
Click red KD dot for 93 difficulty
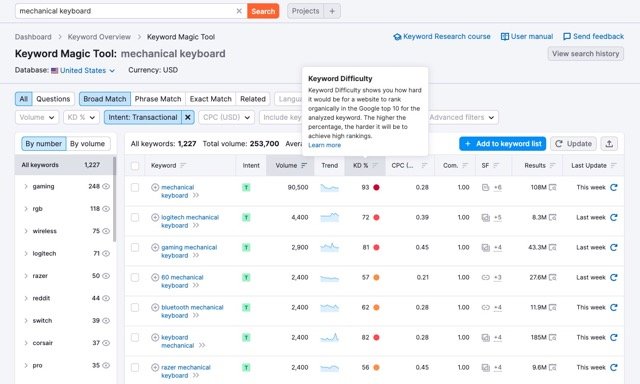pos(376,187)
